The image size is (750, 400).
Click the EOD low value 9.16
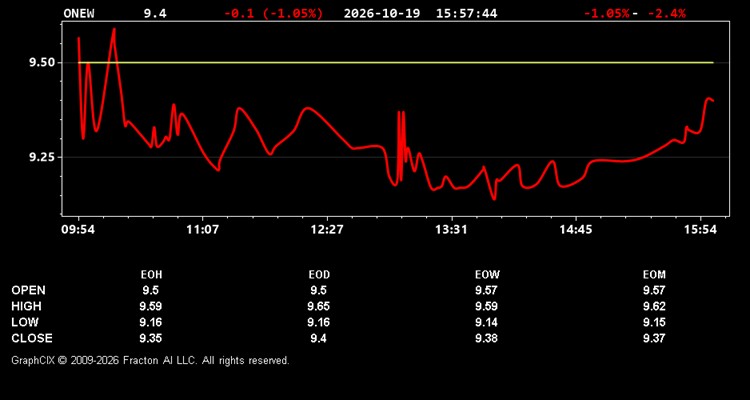click(319, 322)
